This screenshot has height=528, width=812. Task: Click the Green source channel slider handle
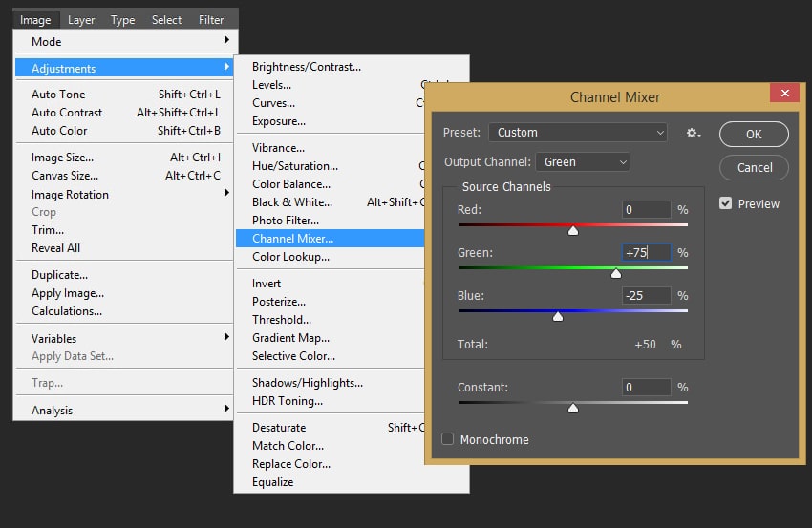[x=616, y=273]
